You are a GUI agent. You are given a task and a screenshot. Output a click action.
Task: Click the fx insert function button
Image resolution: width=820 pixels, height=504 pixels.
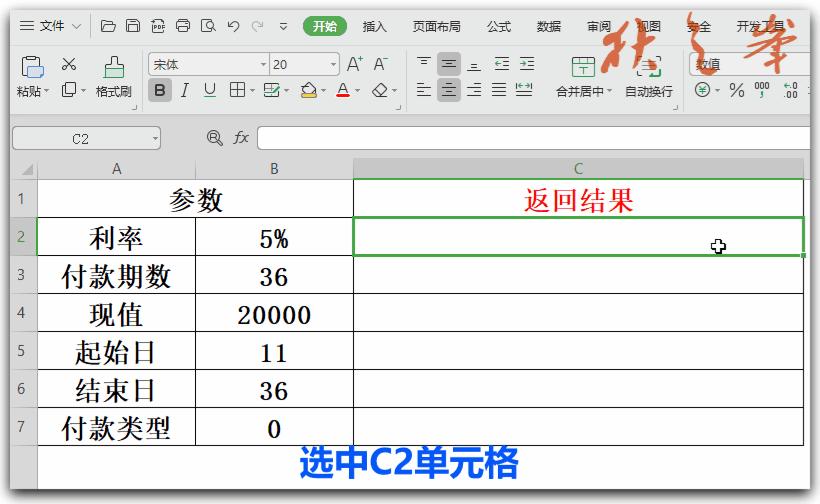241,138
